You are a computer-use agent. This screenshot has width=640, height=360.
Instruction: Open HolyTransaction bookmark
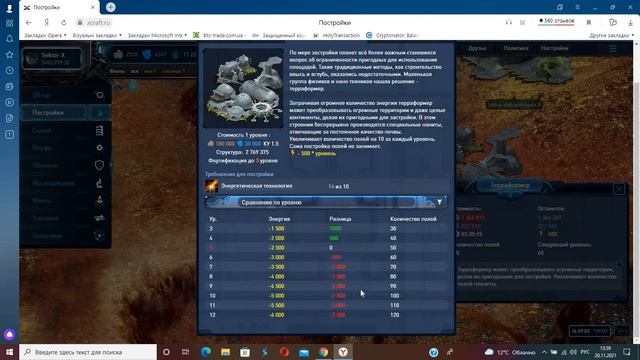(x=336, y=36)
